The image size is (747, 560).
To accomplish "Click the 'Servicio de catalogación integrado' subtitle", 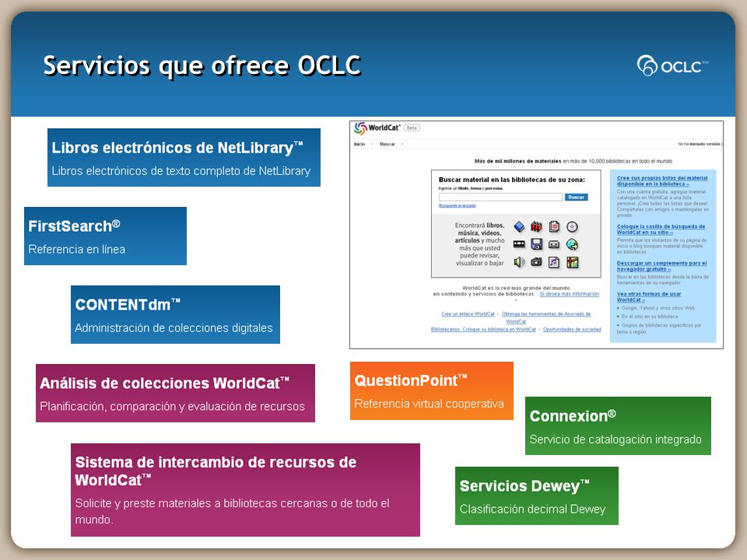I will 615,439.
